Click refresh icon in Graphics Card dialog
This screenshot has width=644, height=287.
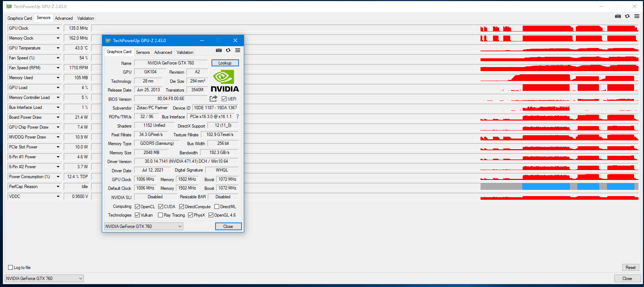pyautogui.click(x=228, y=51)
